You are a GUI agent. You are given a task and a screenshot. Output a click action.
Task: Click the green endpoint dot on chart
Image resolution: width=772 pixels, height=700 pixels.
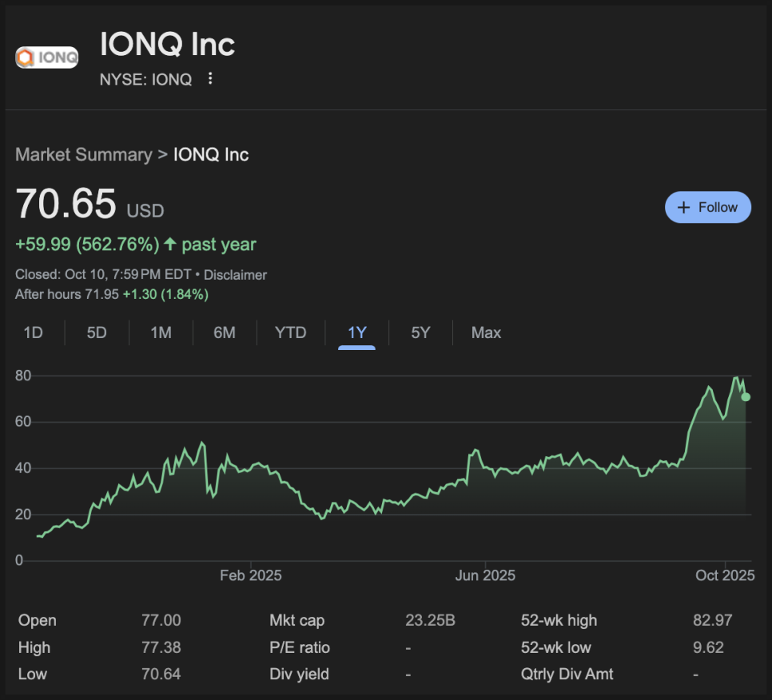pos(745,396)
